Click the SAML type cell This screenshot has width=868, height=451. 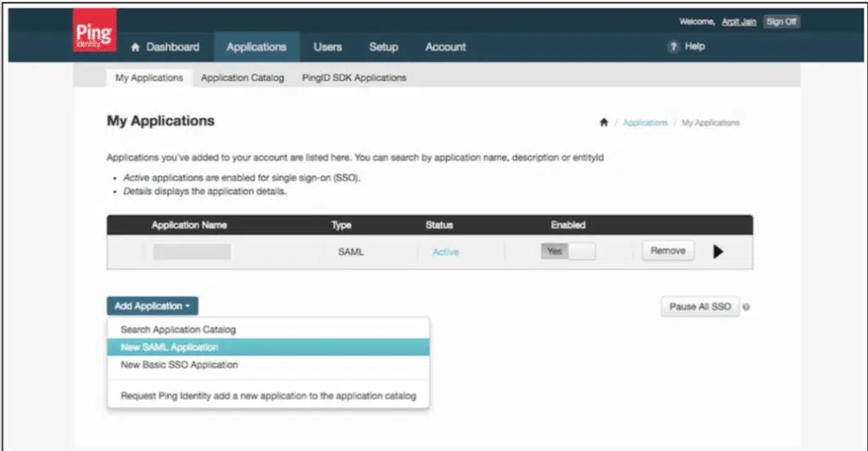(351, 253)
